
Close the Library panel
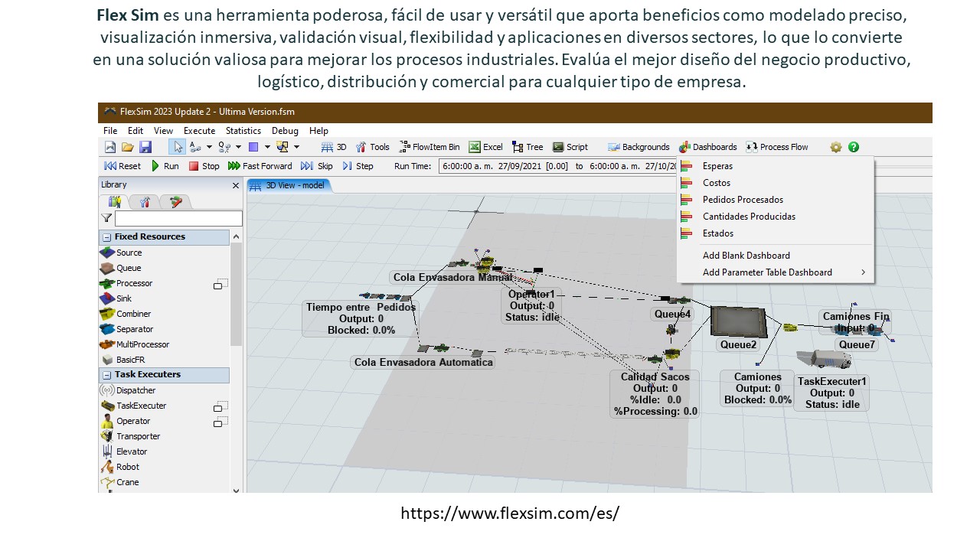pos(236,185)
